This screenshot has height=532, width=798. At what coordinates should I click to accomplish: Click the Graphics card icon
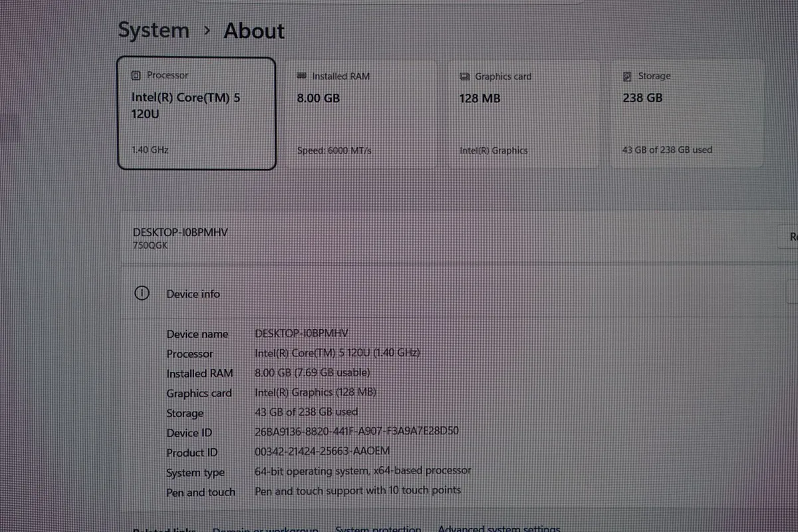point(465,76)
